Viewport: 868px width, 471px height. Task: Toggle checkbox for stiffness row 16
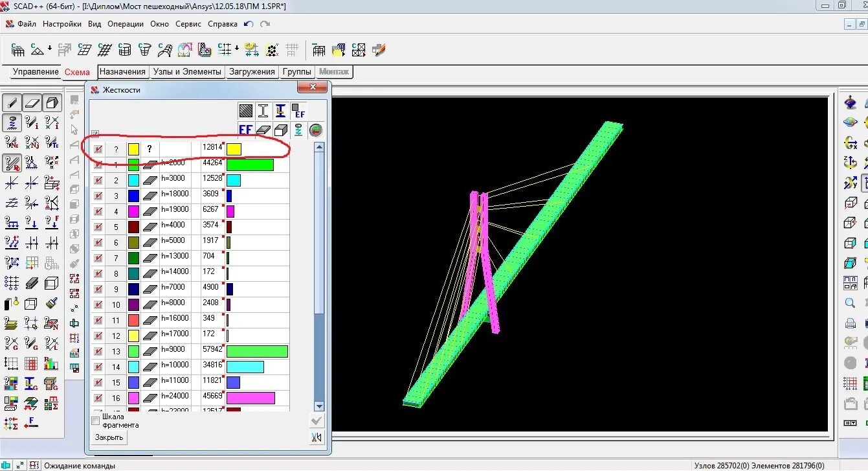pyautogui.click(x=98, y=398)
